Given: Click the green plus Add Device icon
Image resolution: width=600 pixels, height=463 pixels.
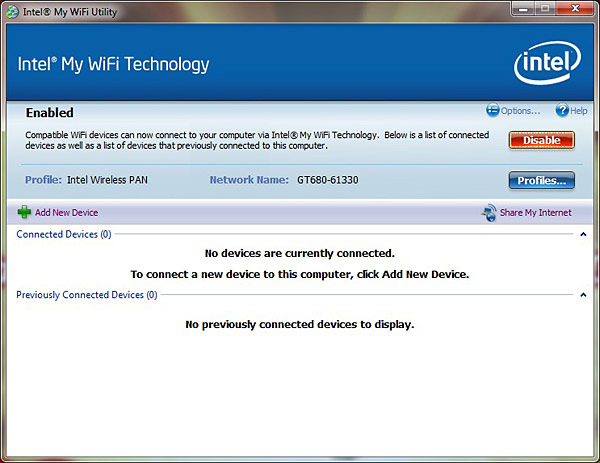Looking at the screenshot, I should 24,212.
